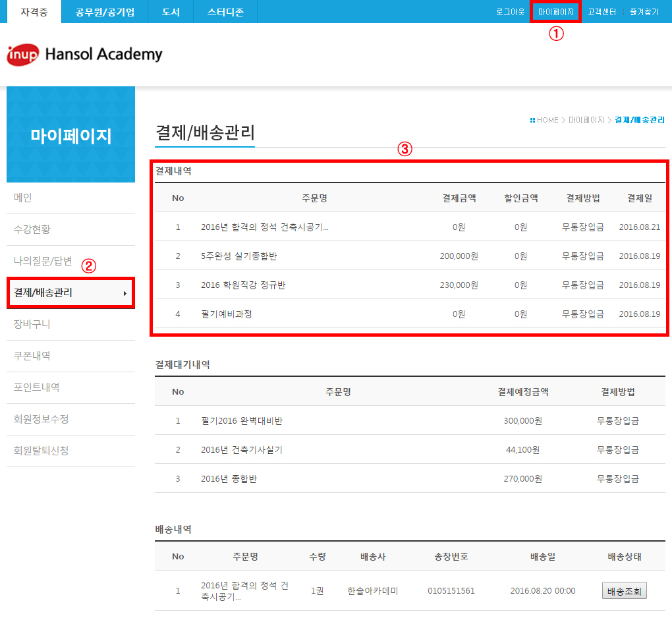Open 쿠폰내역 in the sidebar
This screenshot has height=620, width=672.
[x=70, y=356]
